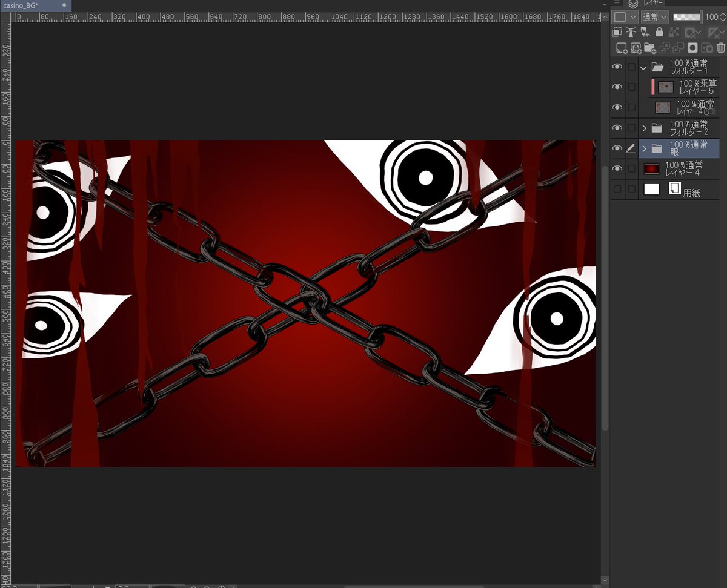
Task: Open the palette color dropdown
Action: tap(625, 17)
